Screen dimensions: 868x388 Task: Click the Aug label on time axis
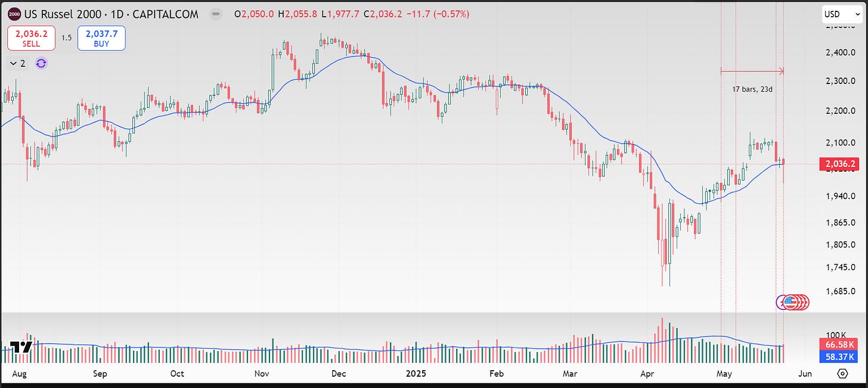(x=20, y=374)
